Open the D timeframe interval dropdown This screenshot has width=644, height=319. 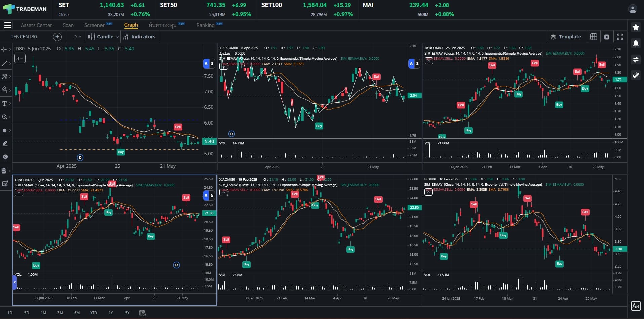pos(77,37)
